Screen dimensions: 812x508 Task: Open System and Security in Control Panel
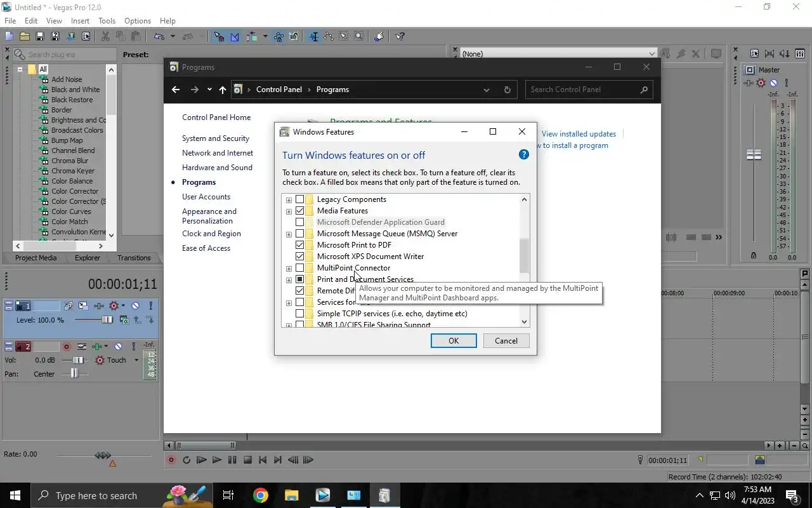click(216, 138)
